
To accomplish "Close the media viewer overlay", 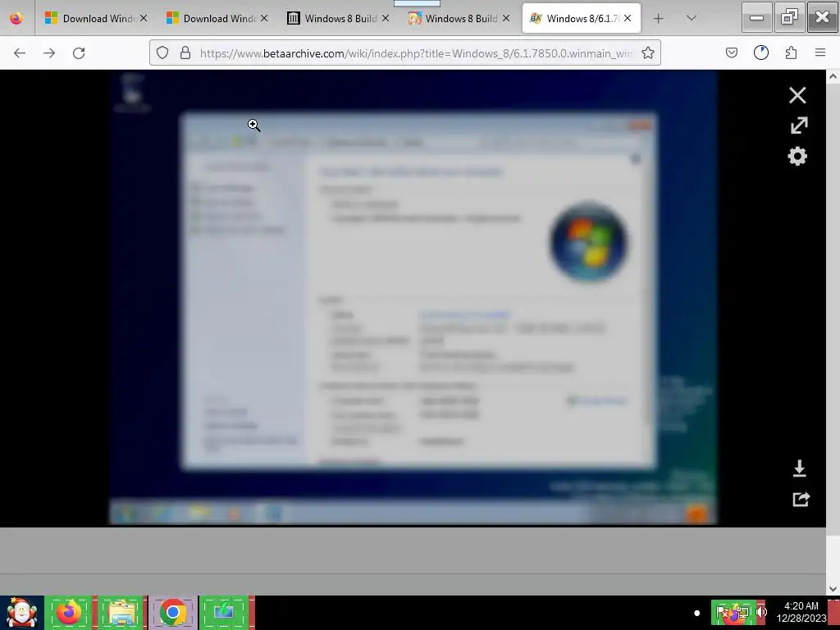I will click(x=797, y=95).
